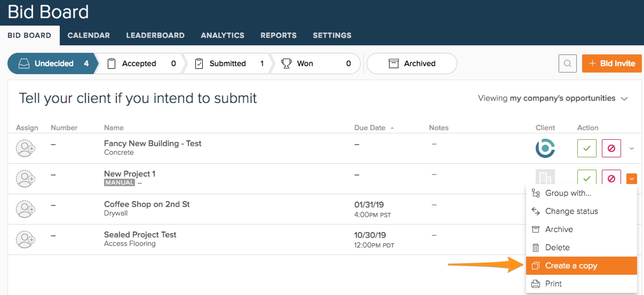Image resolution: width=644 pixels, height=295 pixels.
Task: Switch to the Calendar tab
Action: pyautogui.click(x=89, y=35)
